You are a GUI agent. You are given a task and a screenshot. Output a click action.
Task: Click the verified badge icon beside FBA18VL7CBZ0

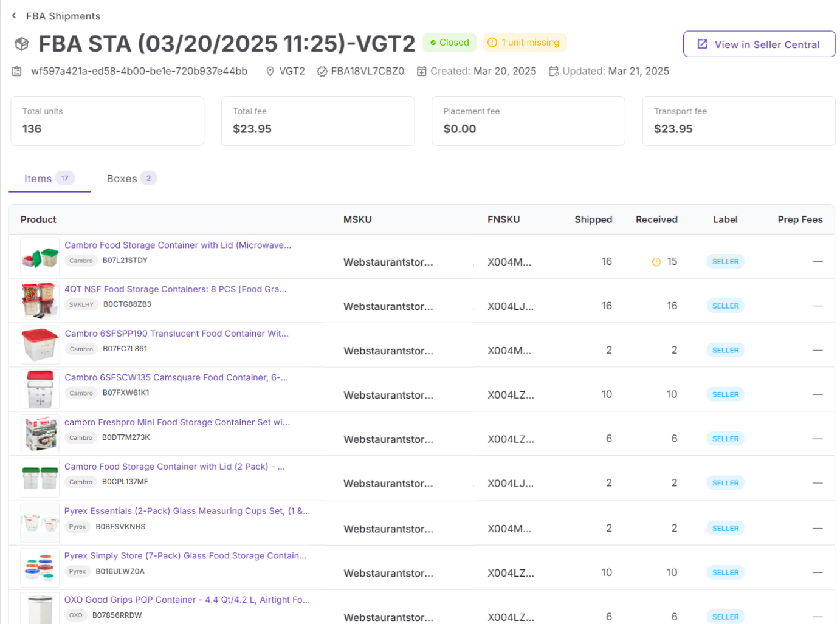[322, 71]
